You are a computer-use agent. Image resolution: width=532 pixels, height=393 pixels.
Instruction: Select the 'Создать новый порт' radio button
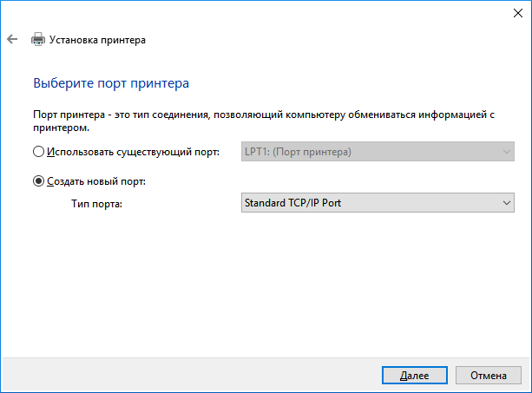(38, 181)
